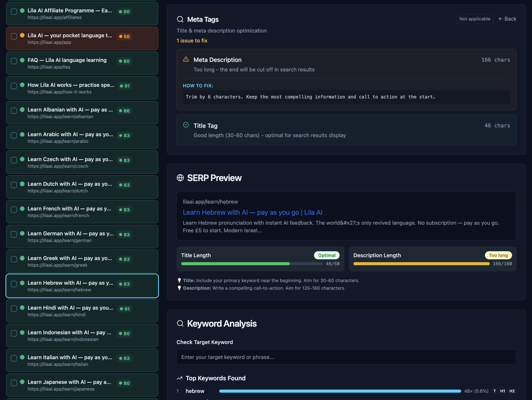The height and width of the screenshot is (400, 532).
Task: Select the Learn French with AI page row
Action: pos(82,212)
